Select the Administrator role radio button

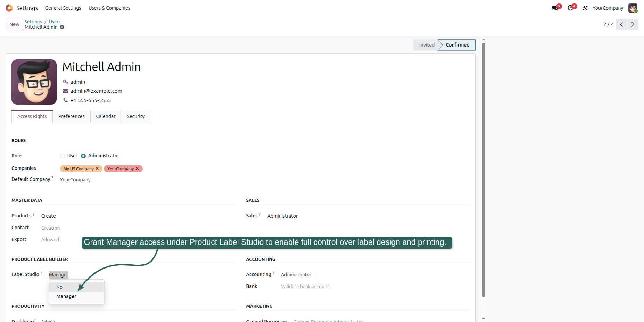[83, 156]
